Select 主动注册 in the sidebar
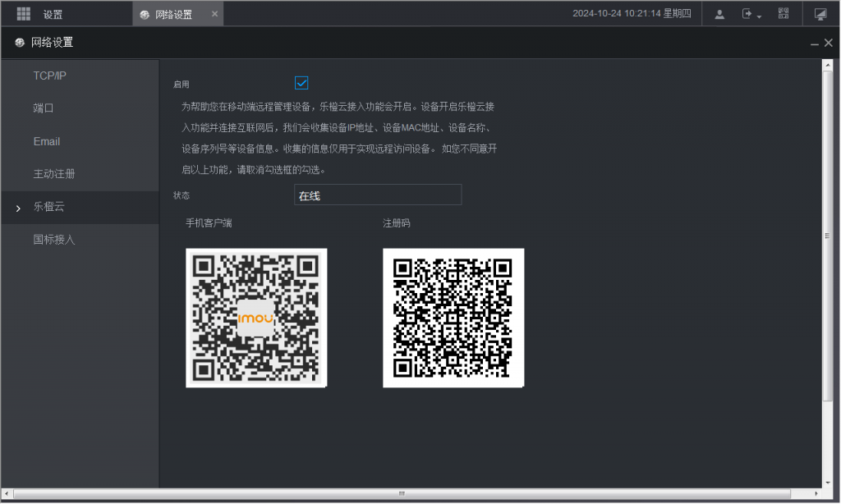The width and height of the screenshot is (841, 504). [54, 174]
